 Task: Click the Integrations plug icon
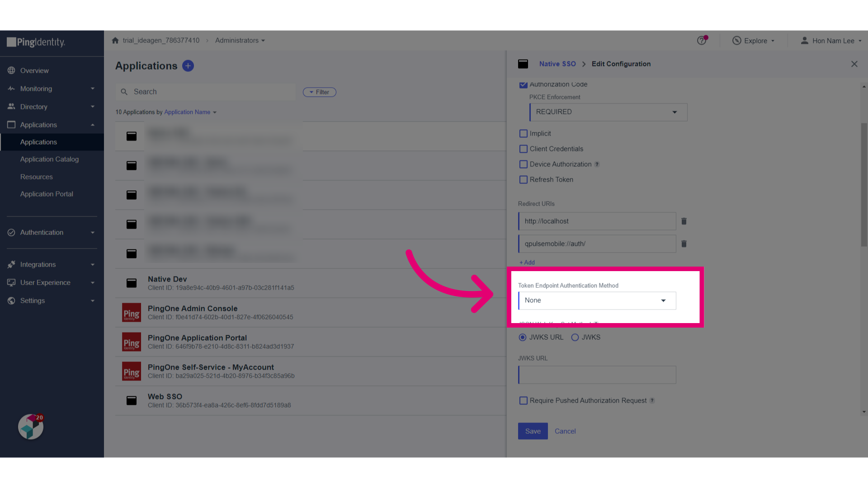click(x=11, y=264)
